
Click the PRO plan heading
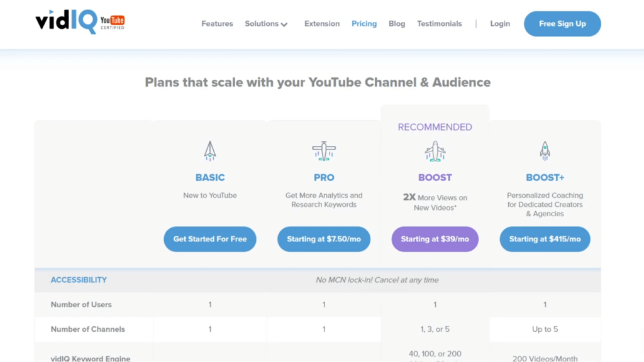click(x=324, y=178)
